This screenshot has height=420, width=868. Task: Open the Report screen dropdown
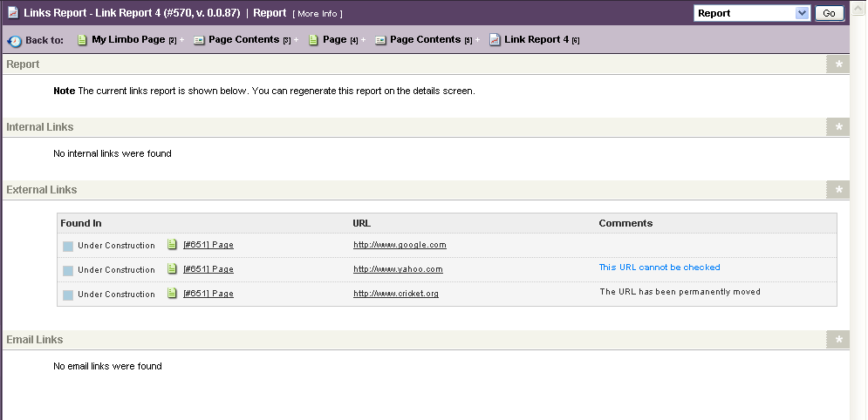point(753,13)
